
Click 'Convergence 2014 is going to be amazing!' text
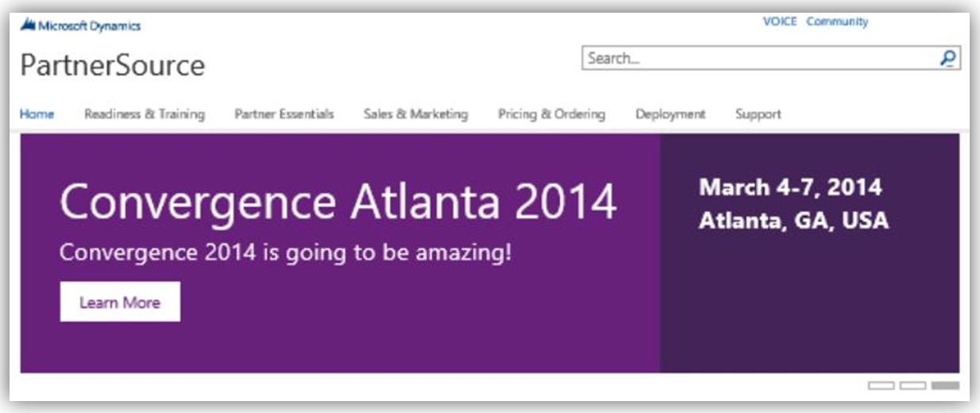point(286,254)
